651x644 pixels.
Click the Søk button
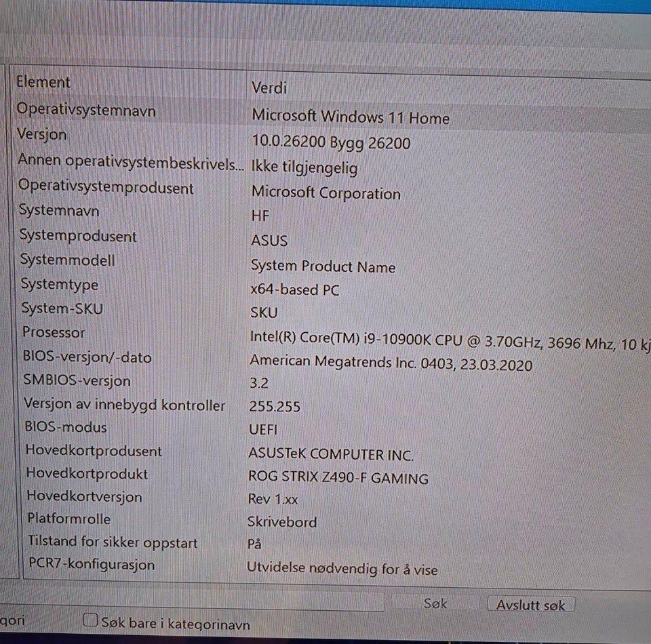coord(435,603)
